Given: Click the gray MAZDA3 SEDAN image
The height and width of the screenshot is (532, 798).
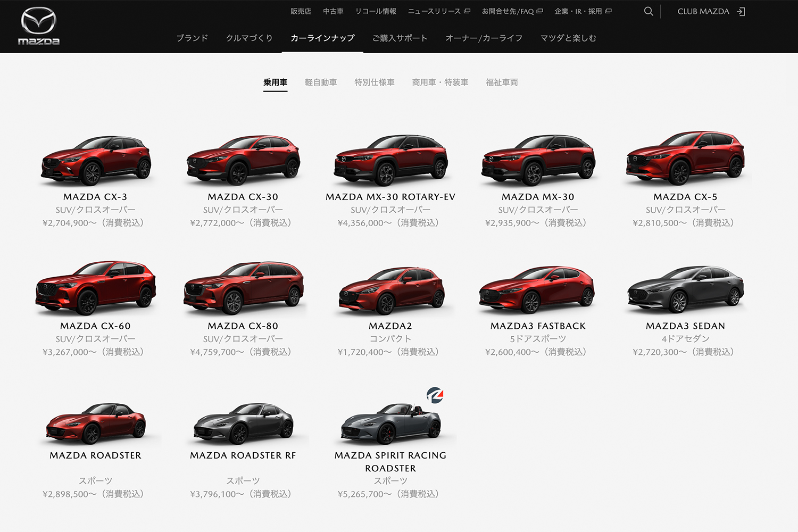Looking at the screenshot, I should point(685,289).
